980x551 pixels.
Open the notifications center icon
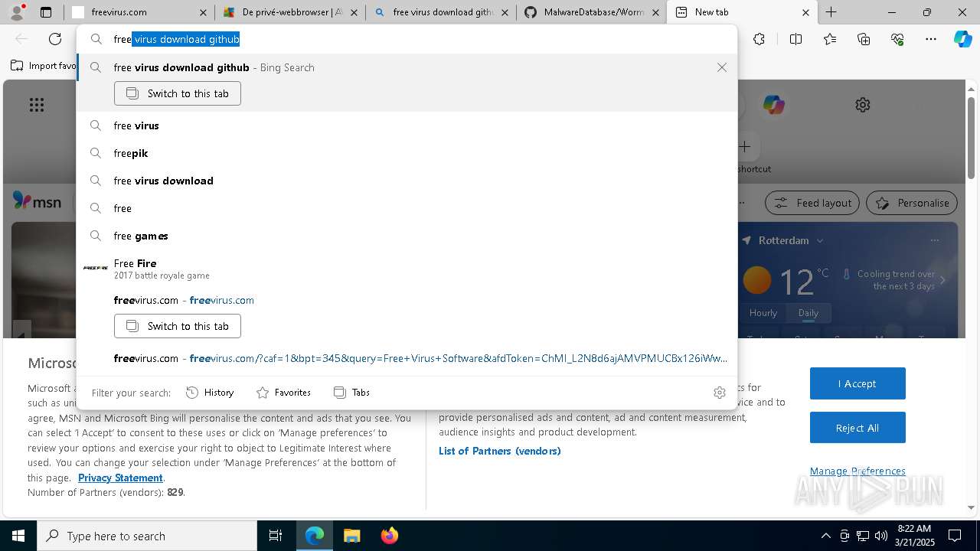955,536
